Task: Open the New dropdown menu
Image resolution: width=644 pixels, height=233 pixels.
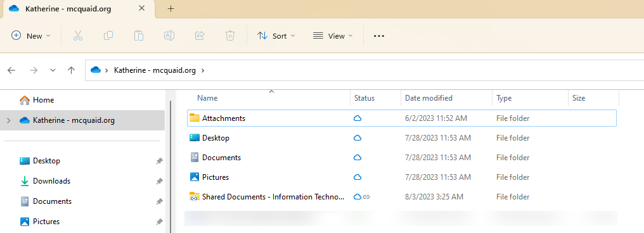Action: [x=31, y=35]
